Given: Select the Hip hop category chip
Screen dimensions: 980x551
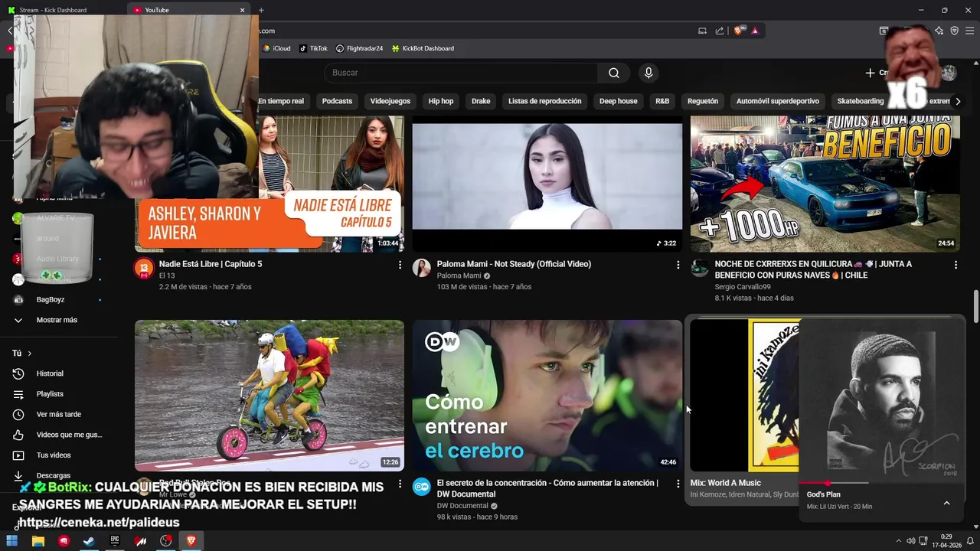Looking at the screenshot, I should click(x=441, y=101).
